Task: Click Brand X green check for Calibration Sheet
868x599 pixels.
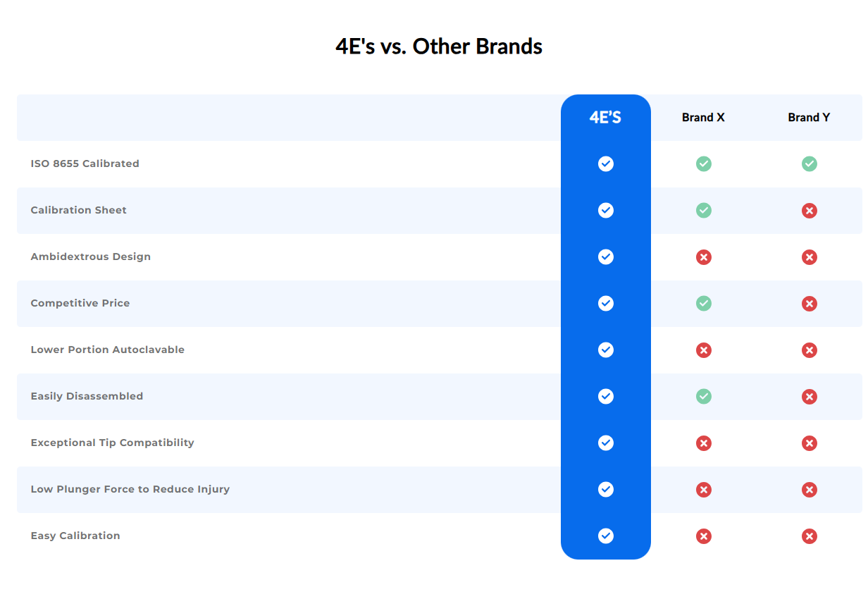Action: tap(704, 210)
